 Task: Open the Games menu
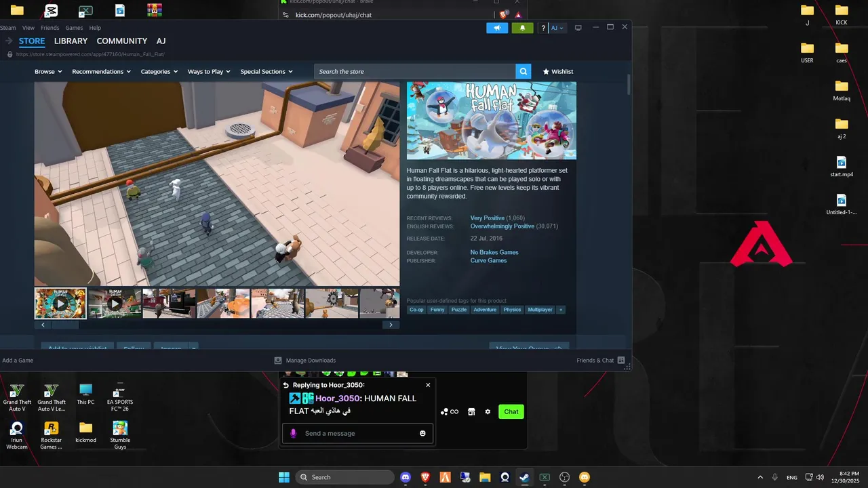tap(74, 28)
